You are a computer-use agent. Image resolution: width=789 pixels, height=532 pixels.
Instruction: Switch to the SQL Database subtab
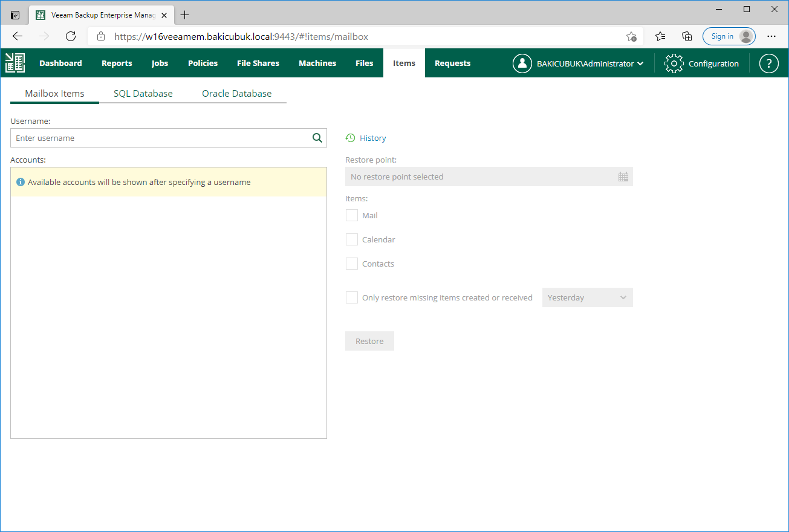[143, 94]
